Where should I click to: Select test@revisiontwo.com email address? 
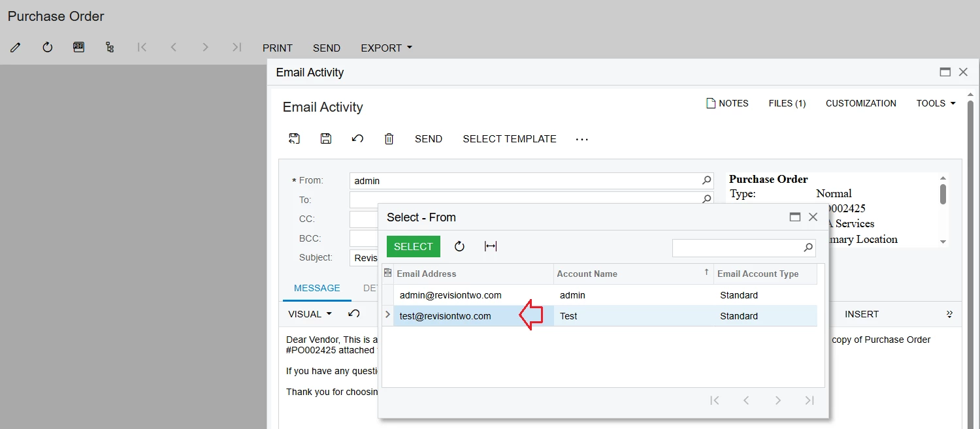point(446,316)
